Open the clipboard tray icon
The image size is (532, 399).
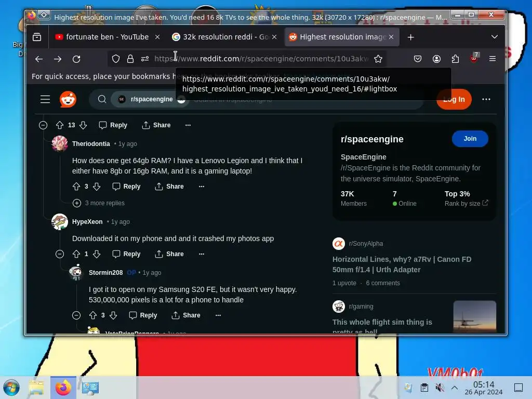424,388
